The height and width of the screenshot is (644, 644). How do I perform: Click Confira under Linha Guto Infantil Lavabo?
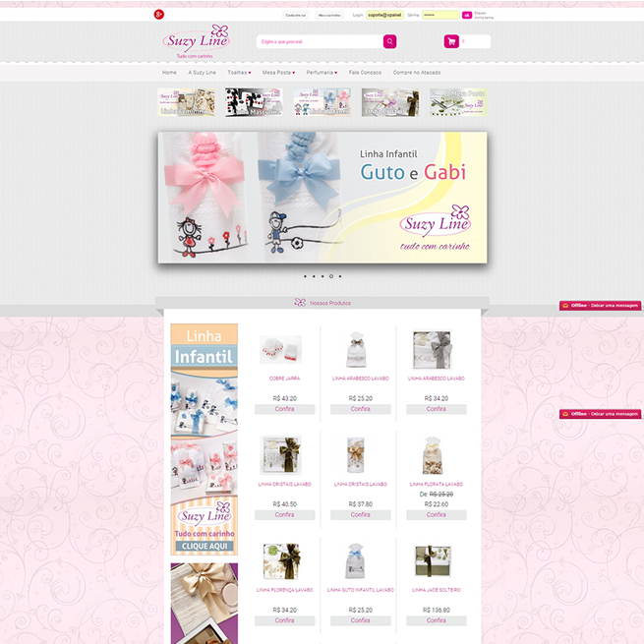[x=361, y=620]
